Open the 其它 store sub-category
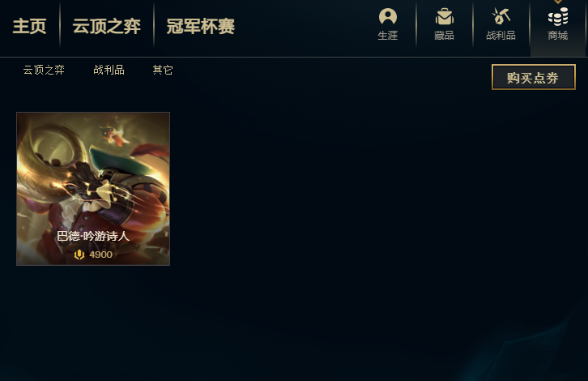Screen dimensions: 588x381 163,70
